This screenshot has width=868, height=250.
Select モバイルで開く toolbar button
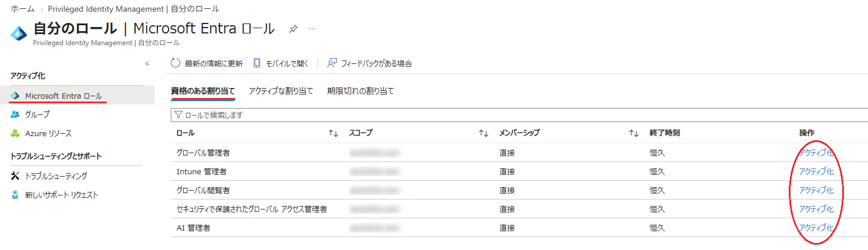pos(281,63)
